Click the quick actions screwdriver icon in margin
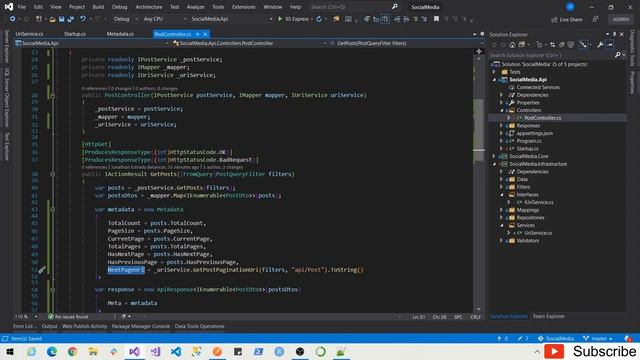 click(42, 270)
